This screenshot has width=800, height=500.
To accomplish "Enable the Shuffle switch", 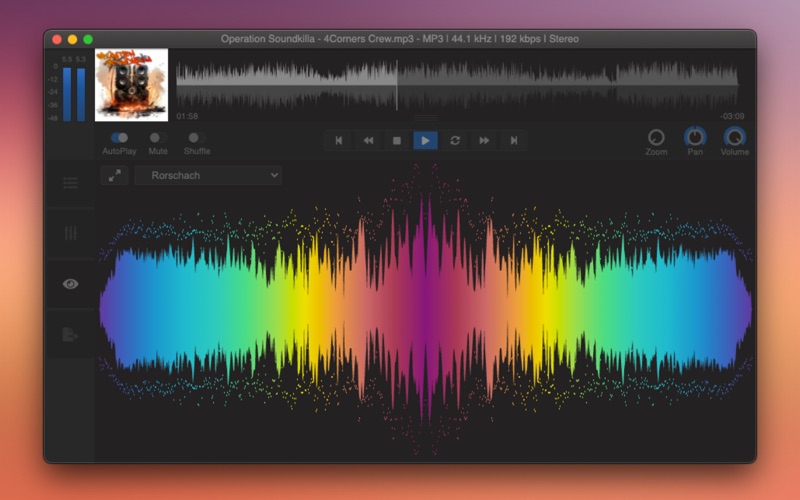I will (x=197, y=138).
